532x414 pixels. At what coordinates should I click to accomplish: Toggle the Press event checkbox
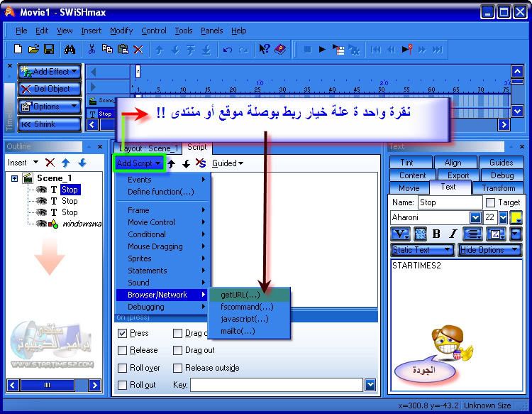point(123,334)
